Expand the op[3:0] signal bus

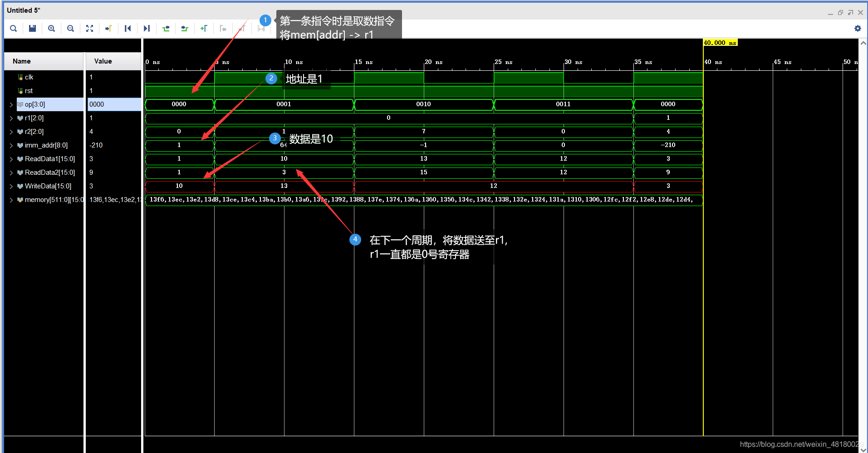(x=11, y=104)
